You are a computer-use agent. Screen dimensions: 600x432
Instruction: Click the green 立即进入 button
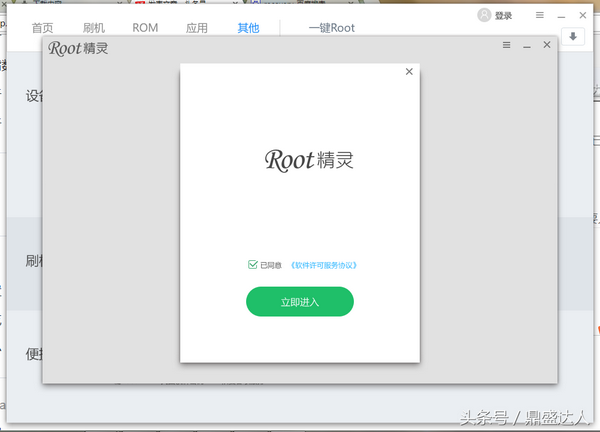300,302
